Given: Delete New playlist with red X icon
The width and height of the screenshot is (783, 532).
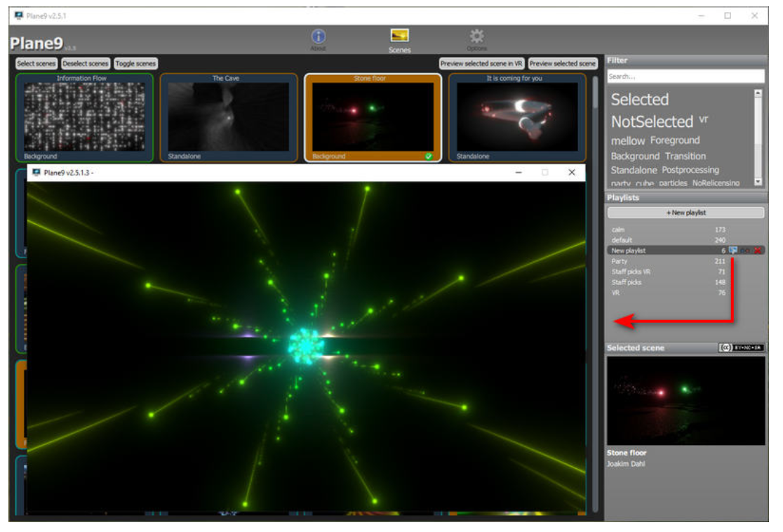Looking at the screenshot, I should tap(758, 251).
